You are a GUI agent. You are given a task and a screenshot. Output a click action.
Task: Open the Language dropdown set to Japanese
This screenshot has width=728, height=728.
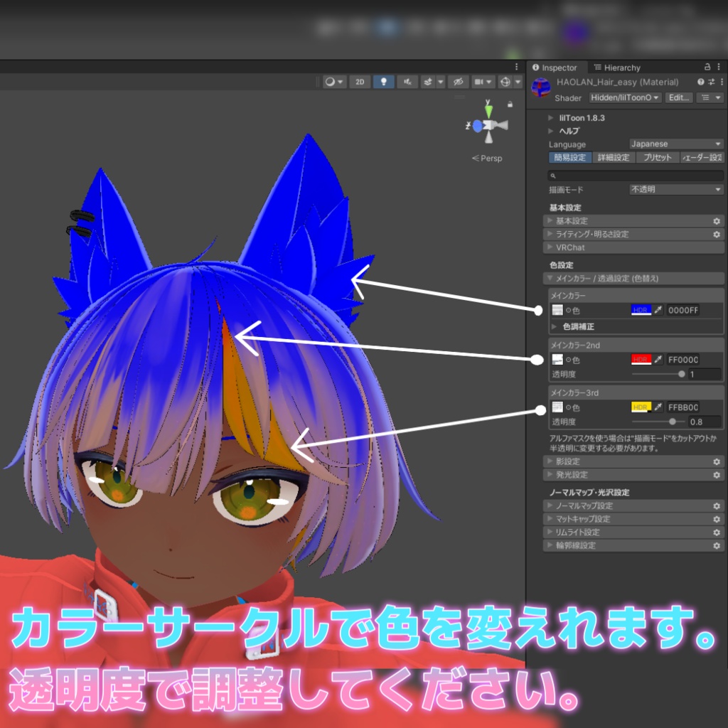[675, 144]
